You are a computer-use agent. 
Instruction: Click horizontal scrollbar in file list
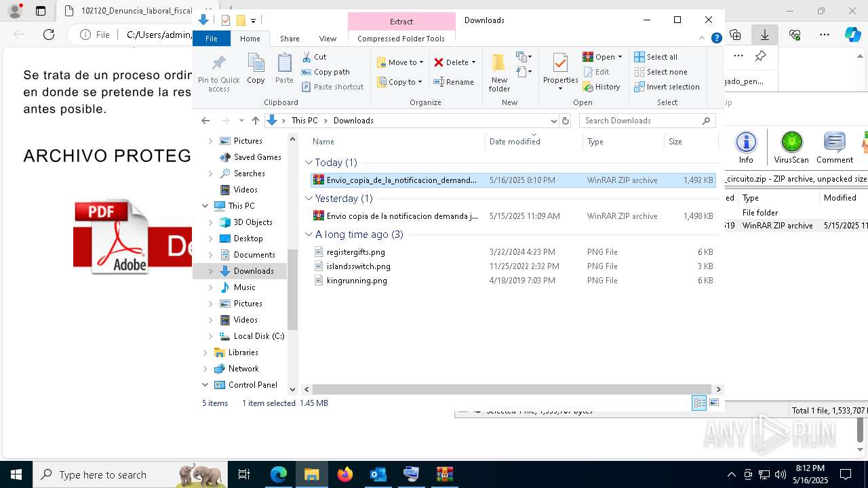(512, 389)
